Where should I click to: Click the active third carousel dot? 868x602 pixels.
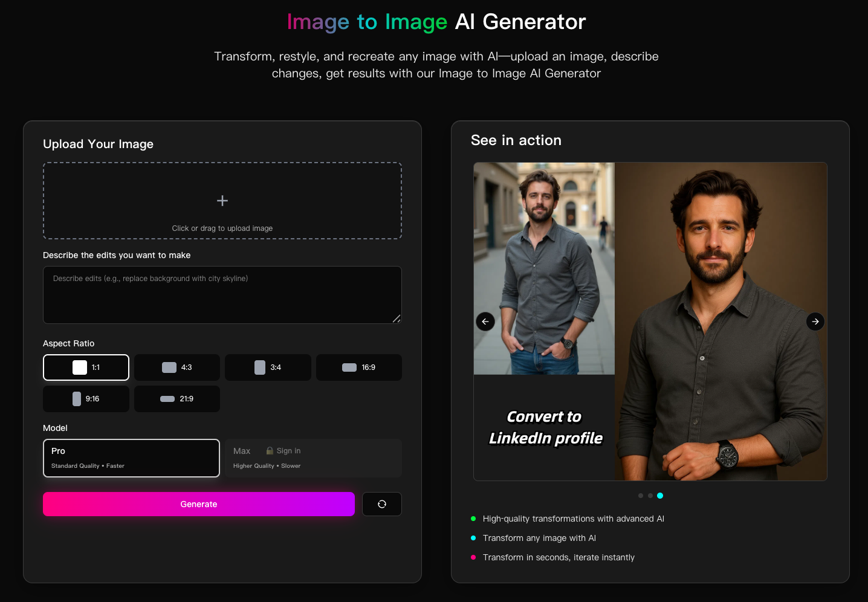point(660,496)
